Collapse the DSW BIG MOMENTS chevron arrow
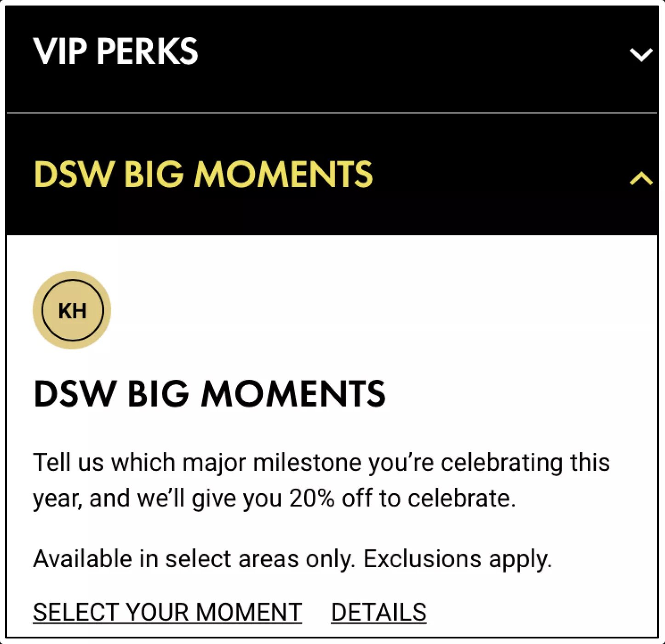The image size is (665, 644). click(641, 178)
